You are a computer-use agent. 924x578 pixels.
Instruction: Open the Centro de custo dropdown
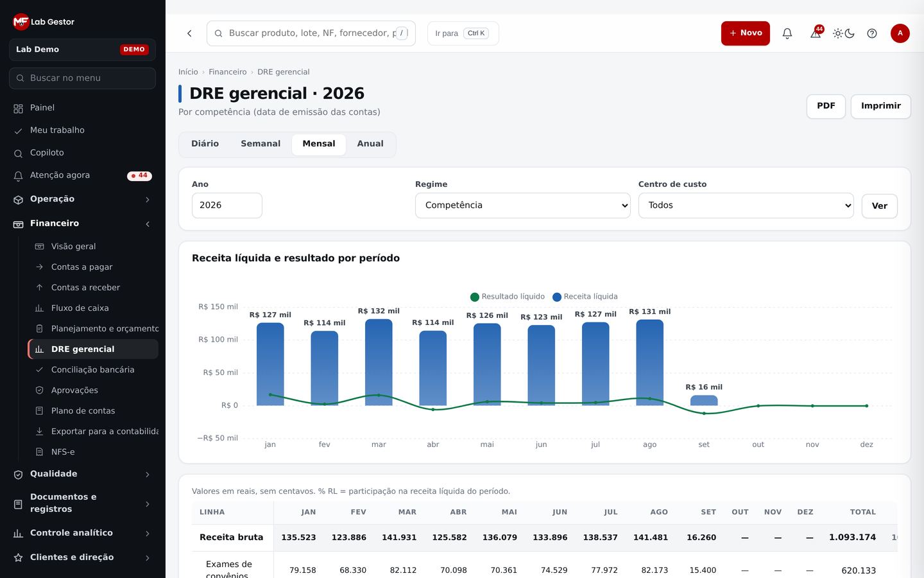746,206
